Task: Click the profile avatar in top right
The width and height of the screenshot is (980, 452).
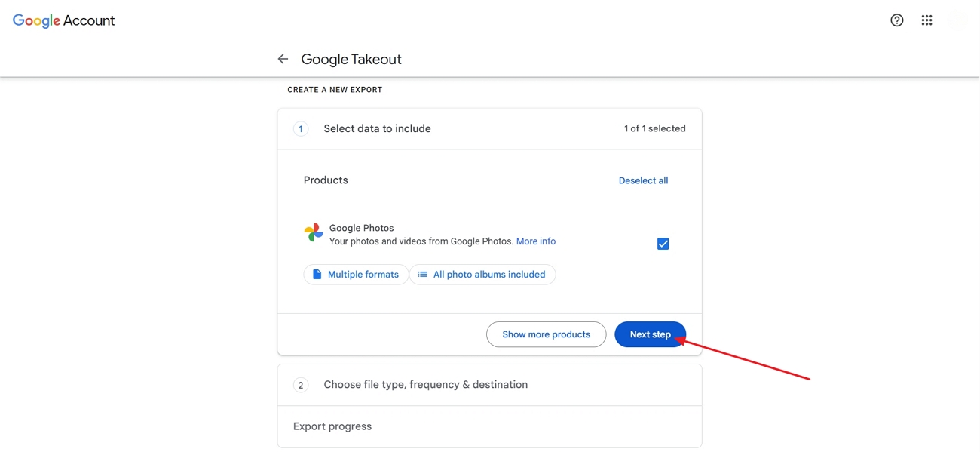Action: (x=957, y=20)
